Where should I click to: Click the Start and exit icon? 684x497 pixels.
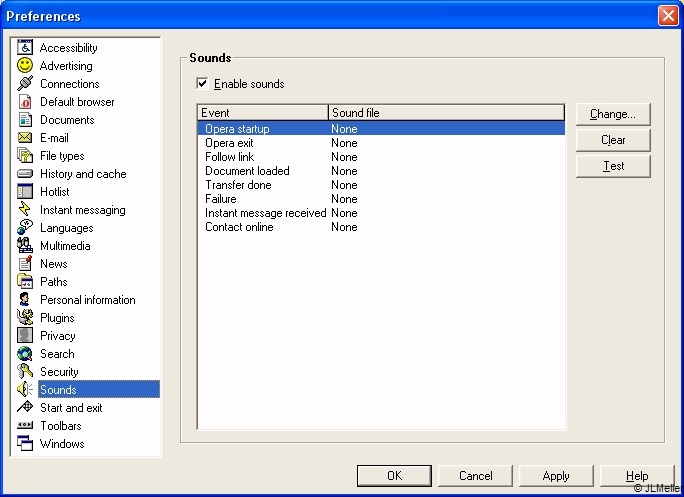(25, 407)
